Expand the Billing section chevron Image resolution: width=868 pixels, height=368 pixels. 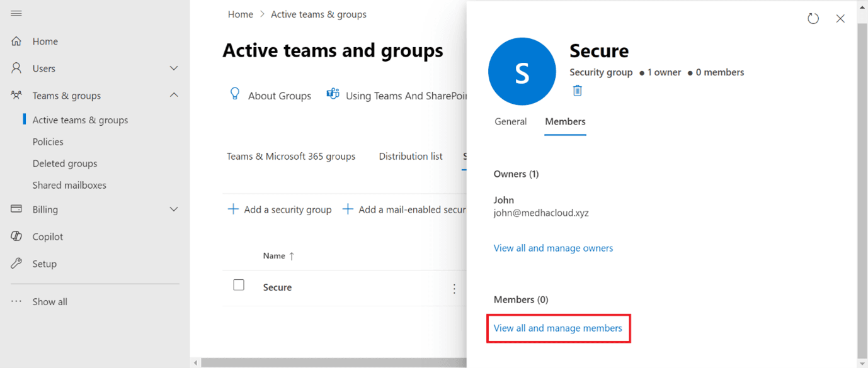(174, 209)
